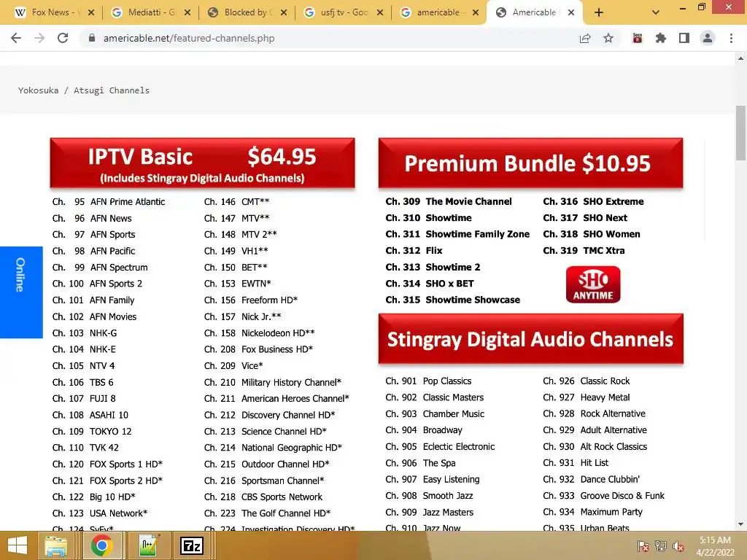Select Ch. 933 Groove Disco & Funk
This screenshot has height=560, width=747.
tap(603, 496)
